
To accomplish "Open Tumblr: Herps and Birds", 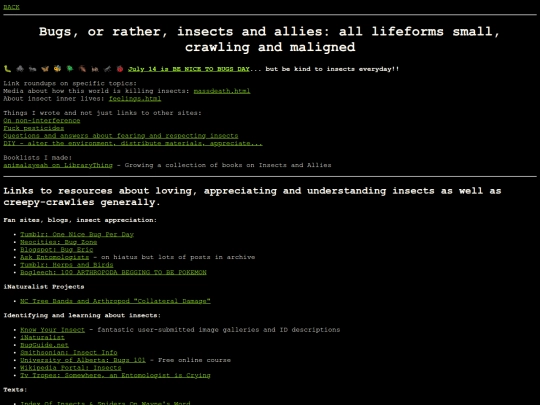I will click(x=66, y=265).
